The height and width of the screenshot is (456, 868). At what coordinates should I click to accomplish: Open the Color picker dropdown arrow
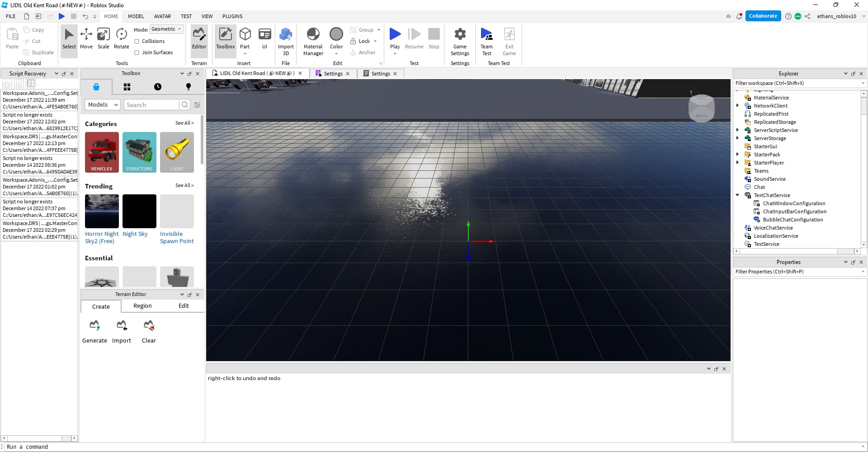coord(336,54)
